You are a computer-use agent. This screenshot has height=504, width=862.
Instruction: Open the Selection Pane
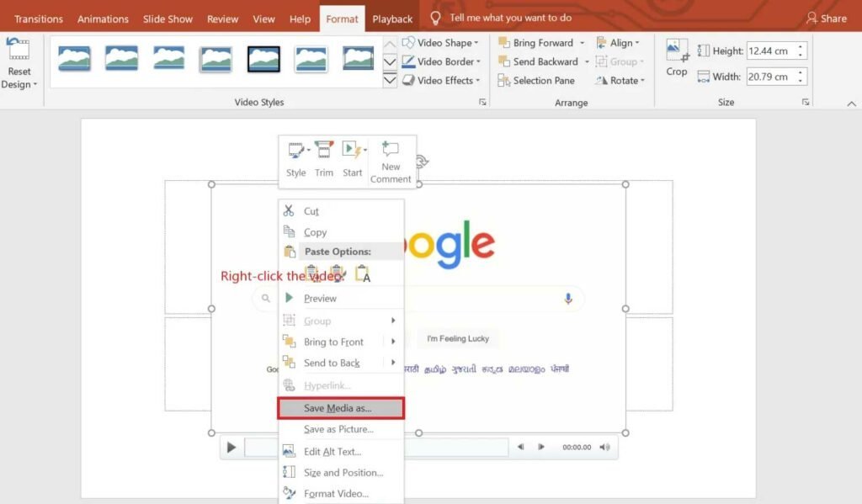536,80
